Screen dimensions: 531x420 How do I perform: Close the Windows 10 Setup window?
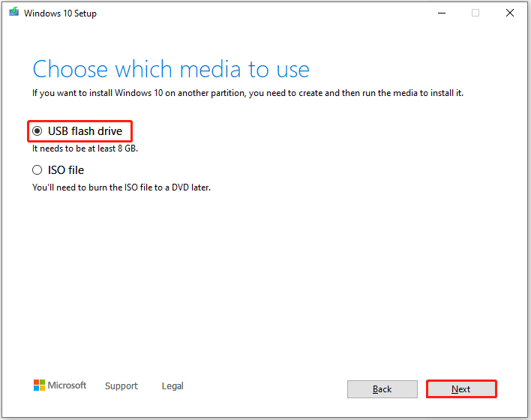click(x=510, y=13)
